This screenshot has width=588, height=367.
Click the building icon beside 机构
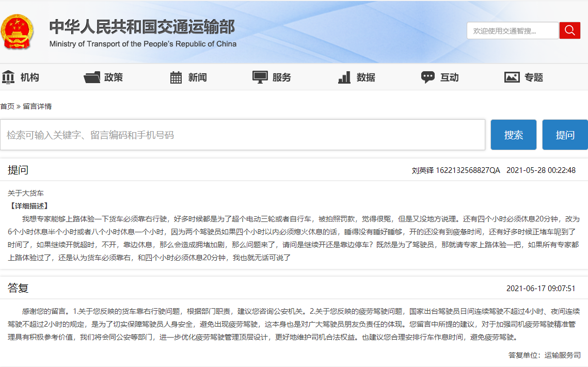click(x=8, y=77)
